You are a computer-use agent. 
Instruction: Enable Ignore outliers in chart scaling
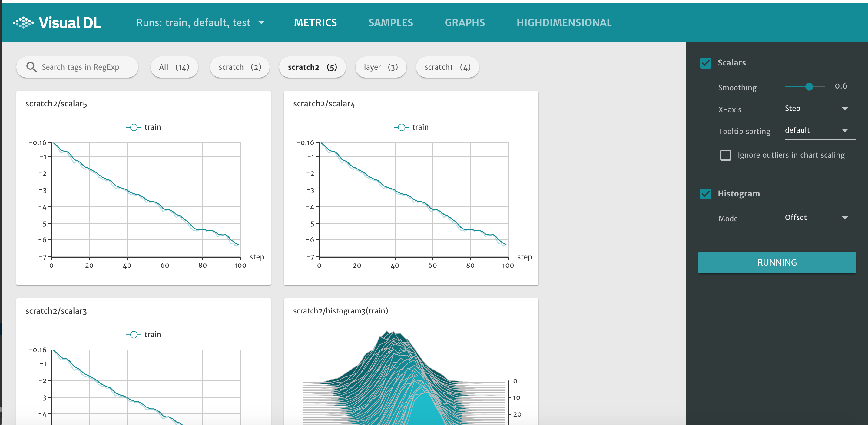[x=725, y=155]
